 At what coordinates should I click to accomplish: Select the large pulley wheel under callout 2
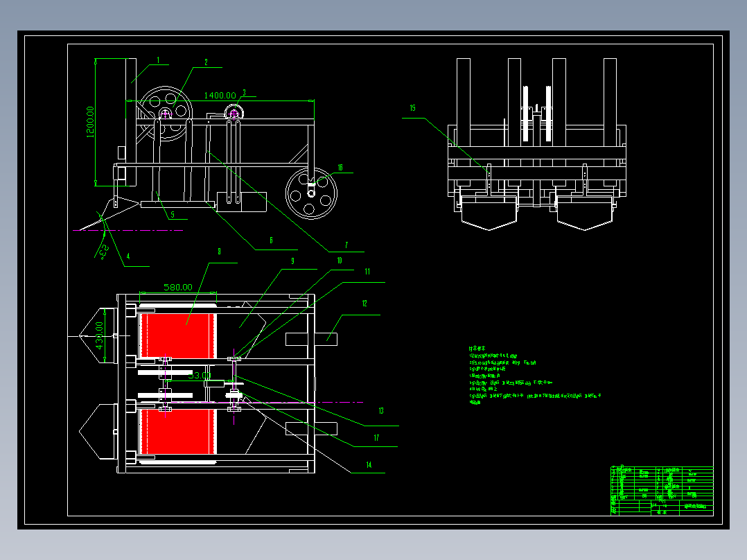click(x=166, y=113)
